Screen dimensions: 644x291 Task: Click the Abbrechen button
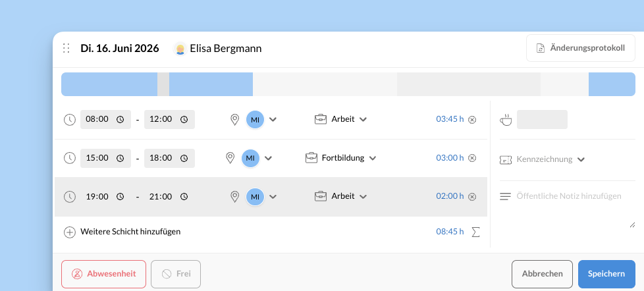(542, 274)
